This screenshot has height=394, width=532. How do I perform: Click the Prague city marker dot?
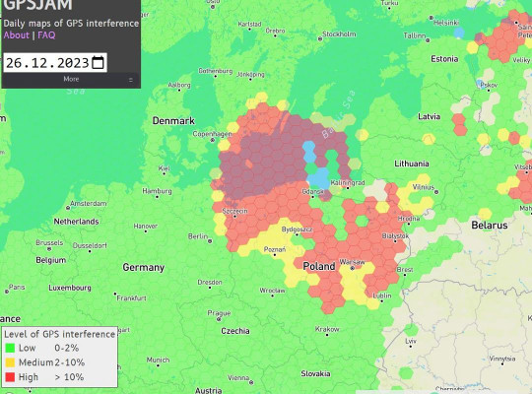[x=219, y=319]
